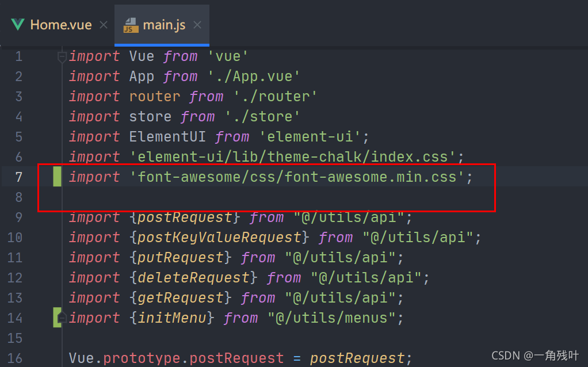
Task: Click Vue.prototype.postRequest on line 16
Action: (176, 358)
